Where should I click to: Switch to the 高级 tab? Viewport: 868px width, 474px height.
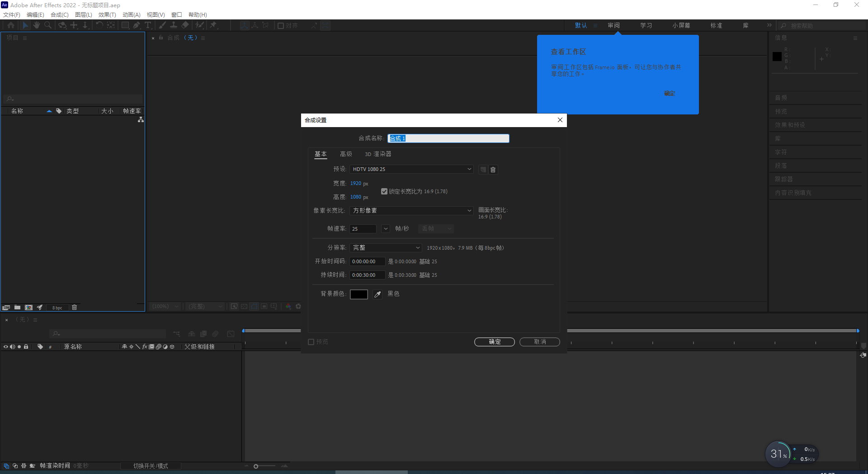(x=346, y=154)
